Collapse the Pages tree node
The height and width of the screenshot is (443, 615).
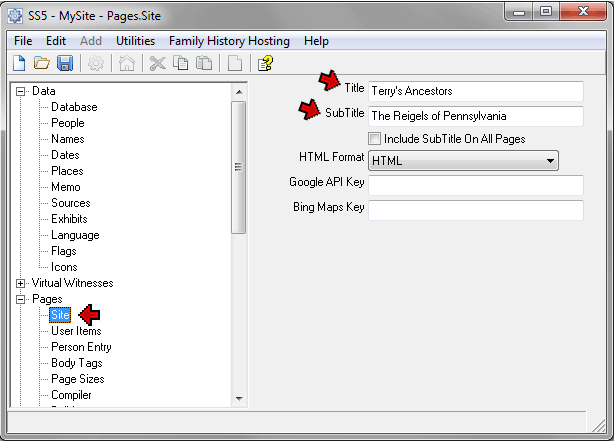point(21,299)
